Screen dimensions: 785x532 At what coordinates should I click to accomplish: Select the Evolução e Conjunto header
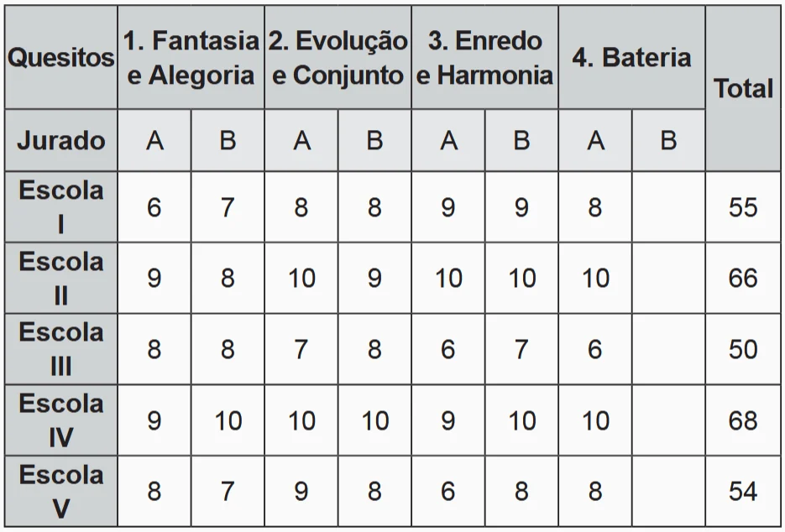pyautogui.click(x=338, y=58)
